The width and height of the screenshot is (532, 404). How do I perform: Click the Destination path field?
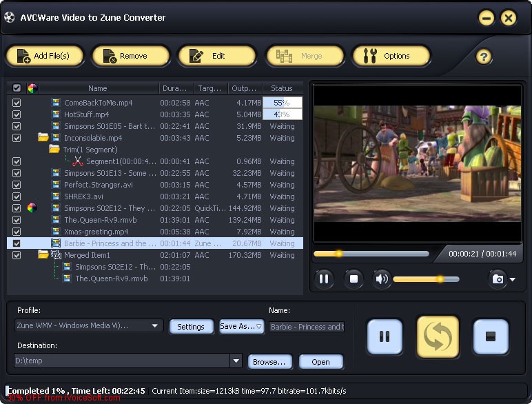[122, 361]
